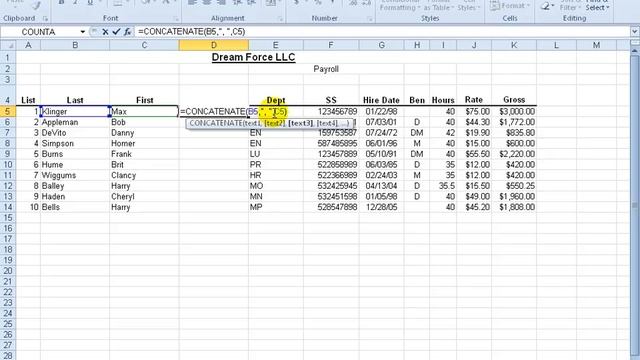Open the Format dropdown in Cells group
This screenshot has width=640, height=360.
[x=510, y=6]
